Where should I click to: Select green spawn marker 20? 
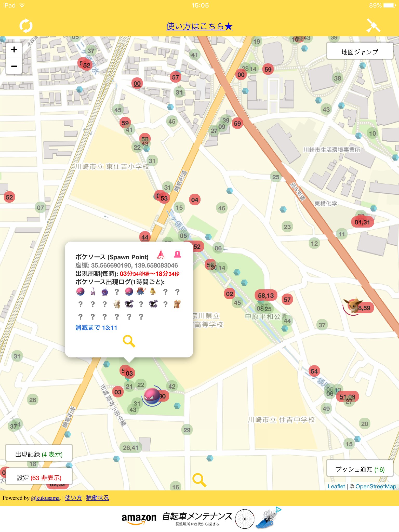[x=364, y=424]
